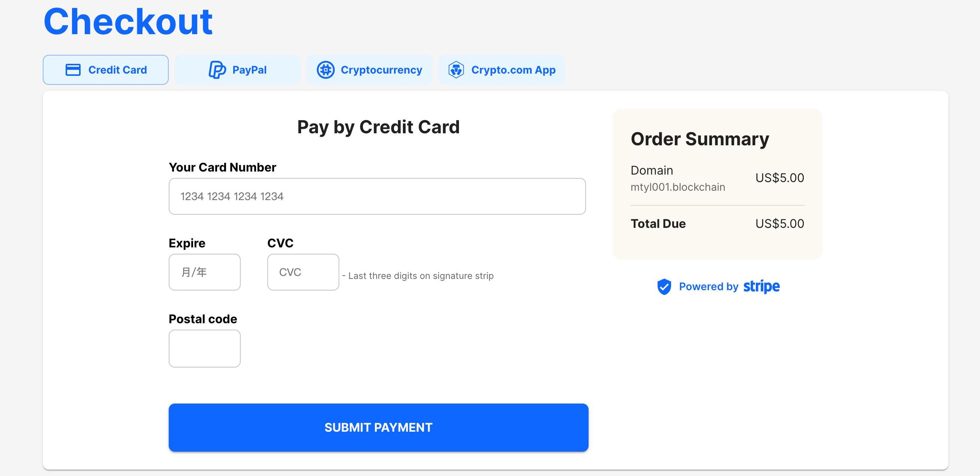
Task: Click the Checkout page heading
Action: 128,22
